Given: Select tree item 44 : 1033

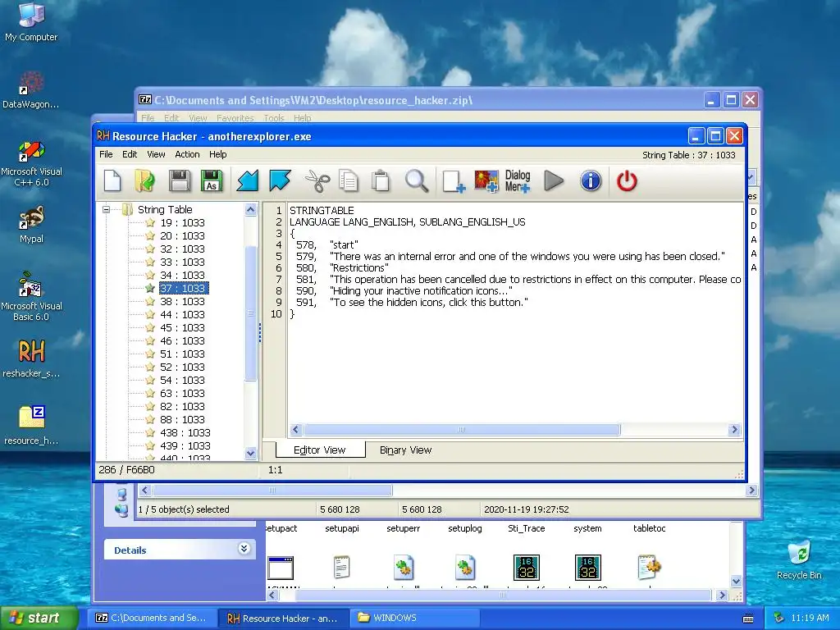Looking at the screenshot, I should click(182, 314).
